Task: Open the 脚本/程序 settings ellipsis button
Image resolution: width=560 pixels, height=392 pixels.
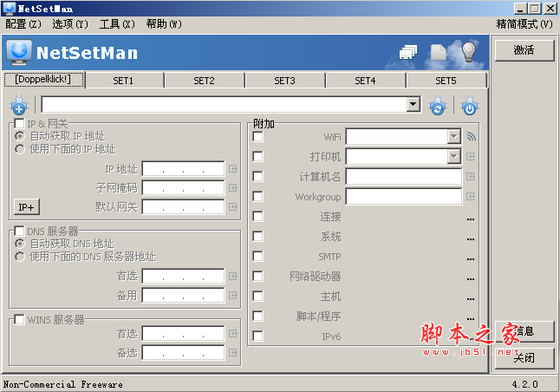Action: coord(471,319)
